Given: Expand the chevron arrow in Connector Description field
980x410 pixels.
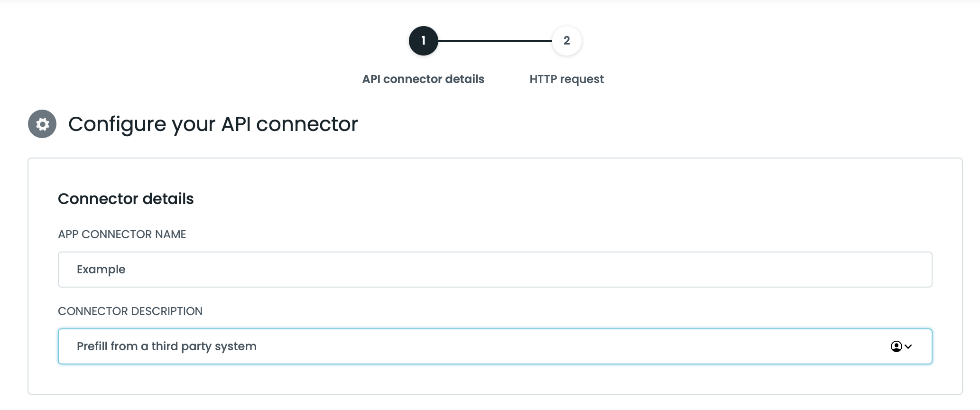Looking at the screenshot, I should tap(908, 346).
